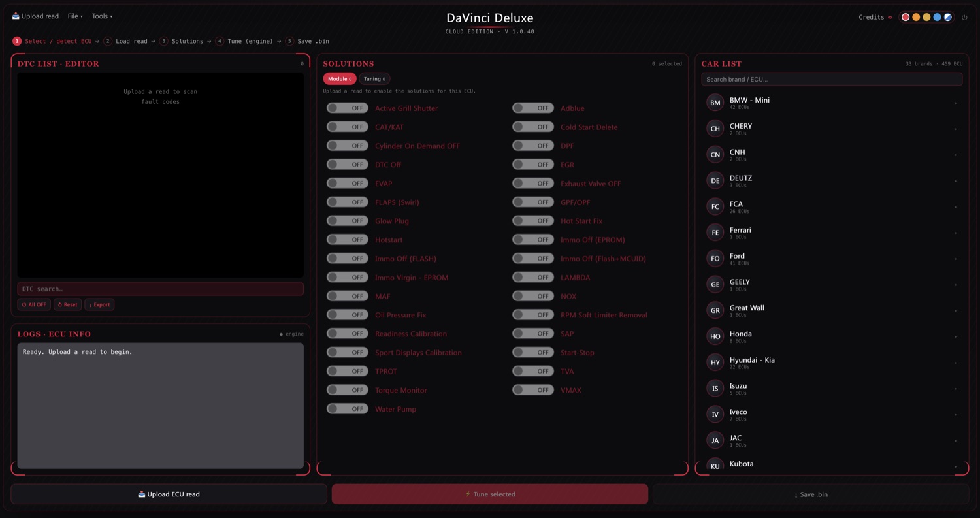
Task: Click the power icon beside the color dots
Action: pyautogui.click(x=964, y=18)
